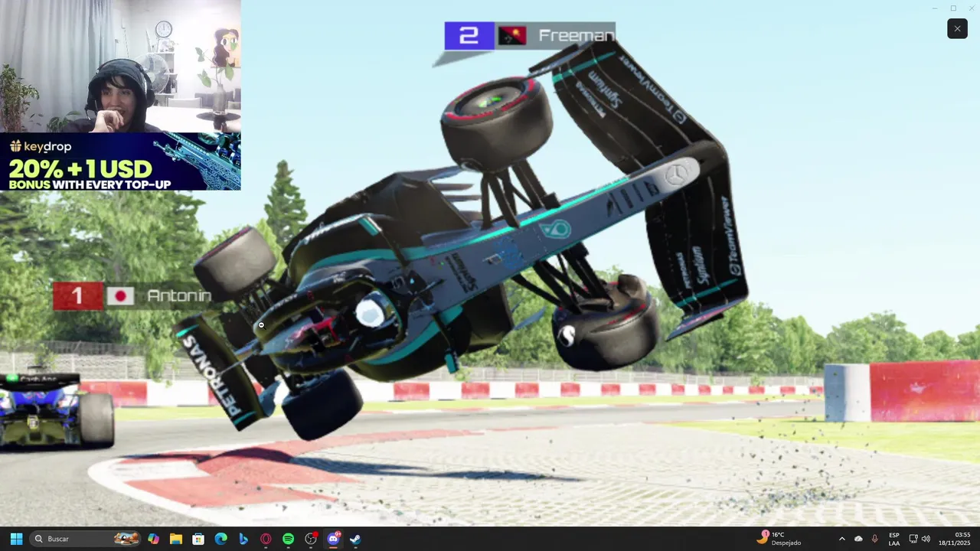
Task: Click the streamer webcam overlay
Action: (120, 67)
